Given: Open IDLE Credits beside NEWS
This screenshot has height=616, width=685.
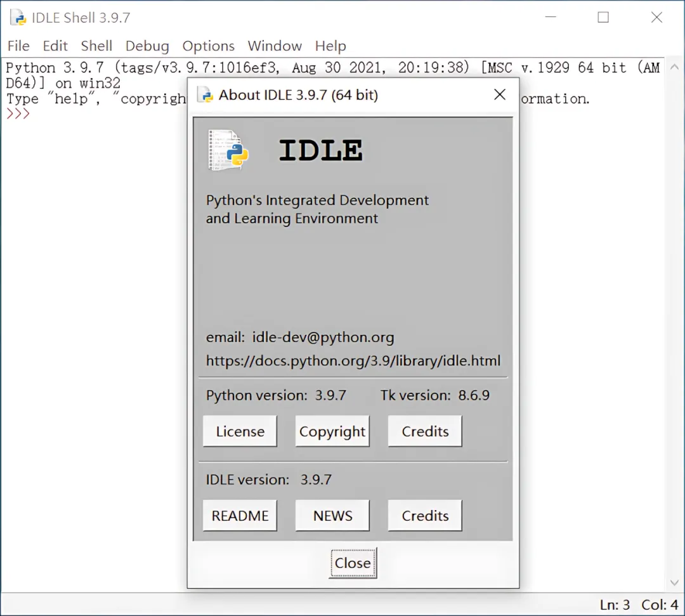Looking at the screenshot, I should point(425,516).
